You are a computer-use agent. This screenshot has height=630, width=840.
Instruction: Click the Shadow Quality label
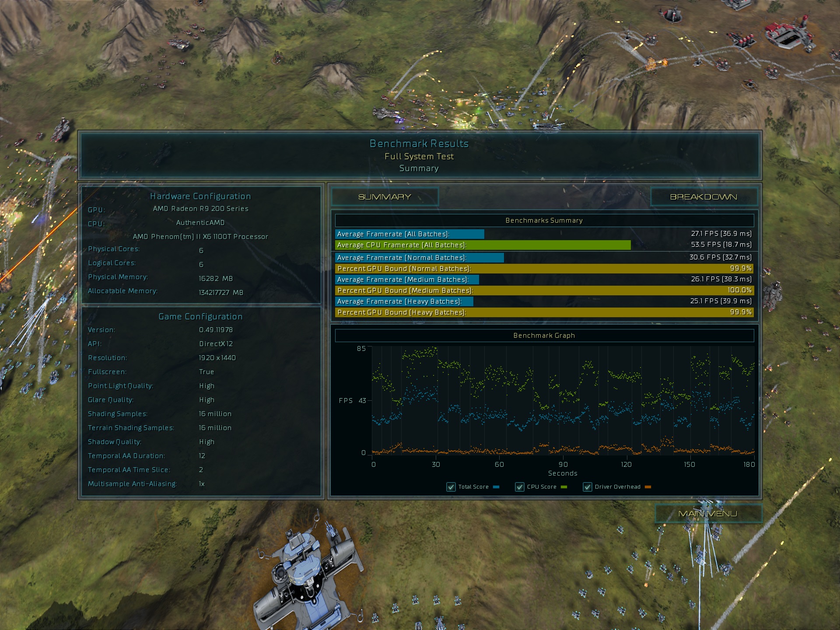(x=115, y=442)
